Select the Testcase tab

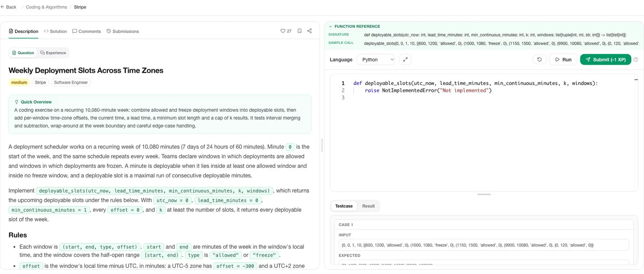pos(344,206)
